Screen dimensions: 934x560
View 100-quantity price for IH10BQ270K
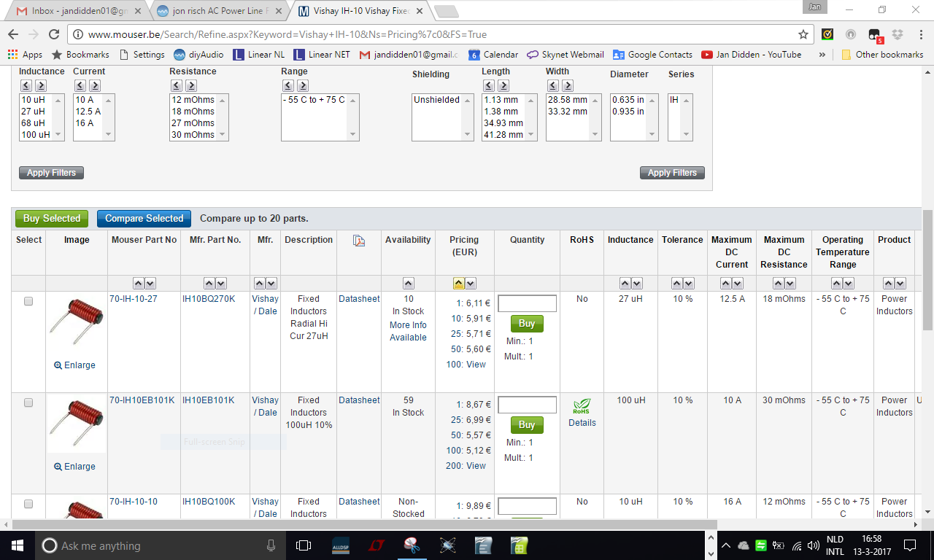click(x=476, y=365)
